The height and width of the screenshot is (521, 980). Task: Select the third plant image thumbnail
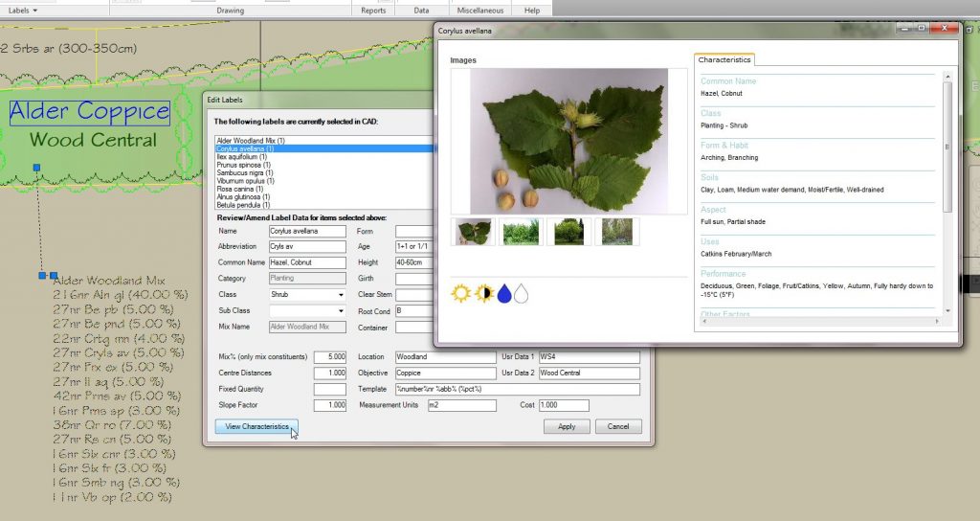[568, 232]
